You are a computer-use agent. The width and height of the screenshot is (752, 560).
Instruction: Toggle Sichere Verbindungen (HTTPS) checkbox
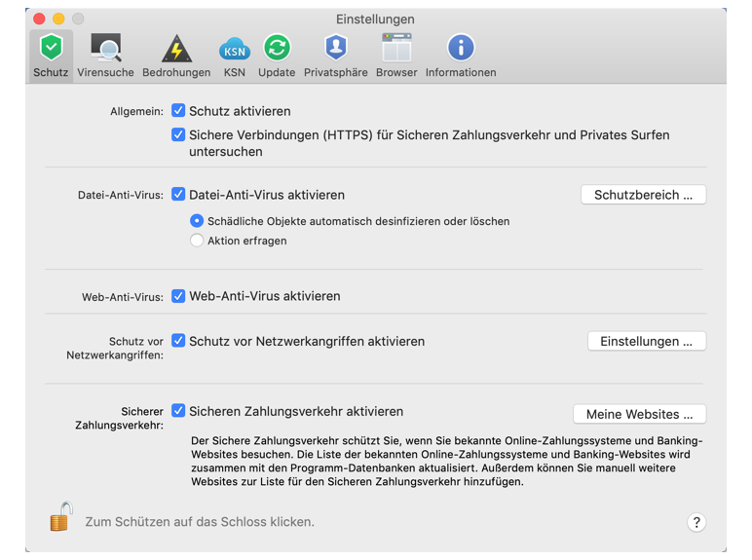click(178, 135)
